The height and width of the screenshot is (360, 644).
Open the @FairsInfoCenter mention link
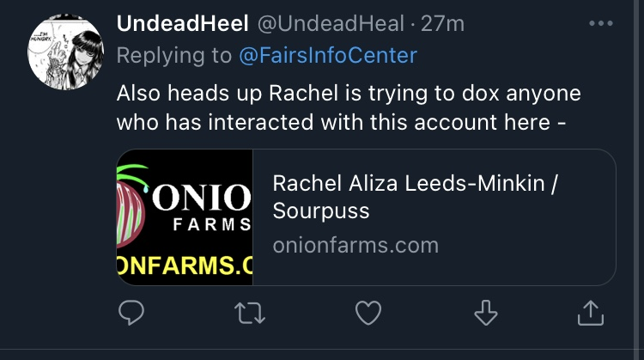(x=327, y=56)
